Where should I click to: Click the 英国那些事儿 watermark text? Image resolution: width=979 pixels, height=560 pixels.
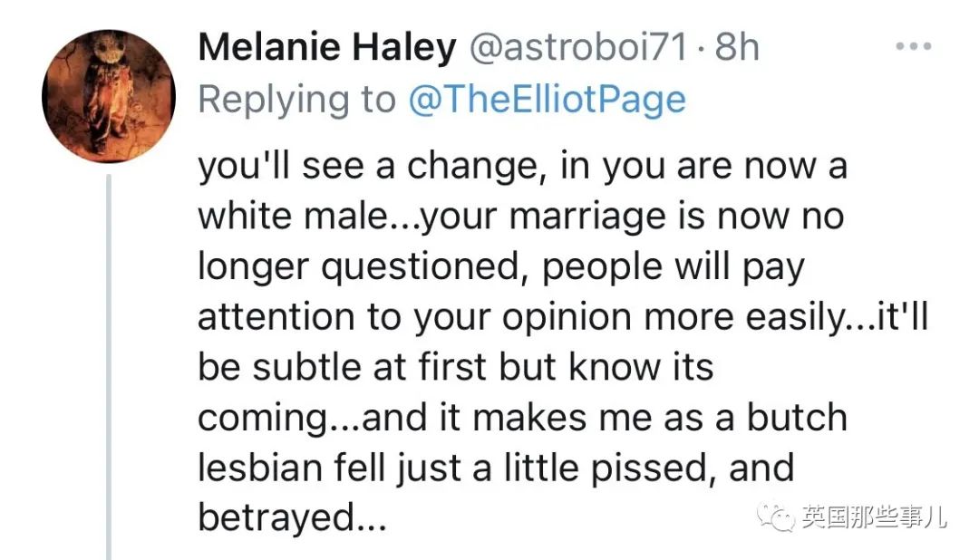[874, 517]
